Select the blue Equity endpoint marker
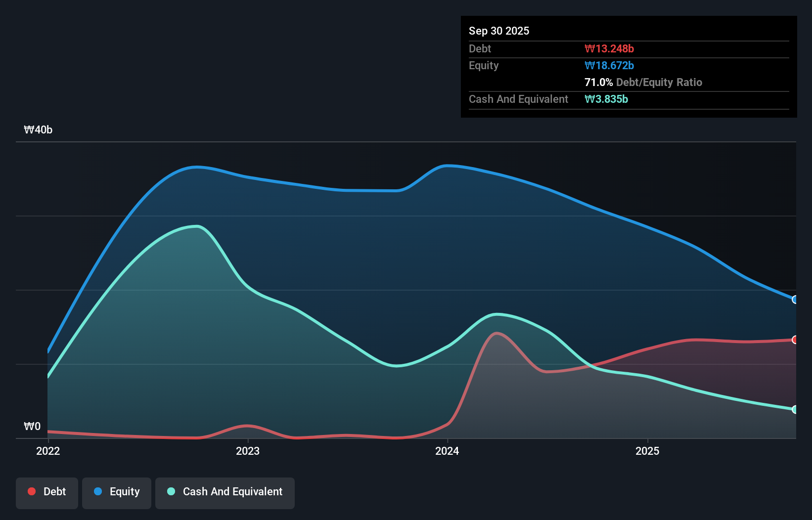812x520 pixels. tap(795, 300)
